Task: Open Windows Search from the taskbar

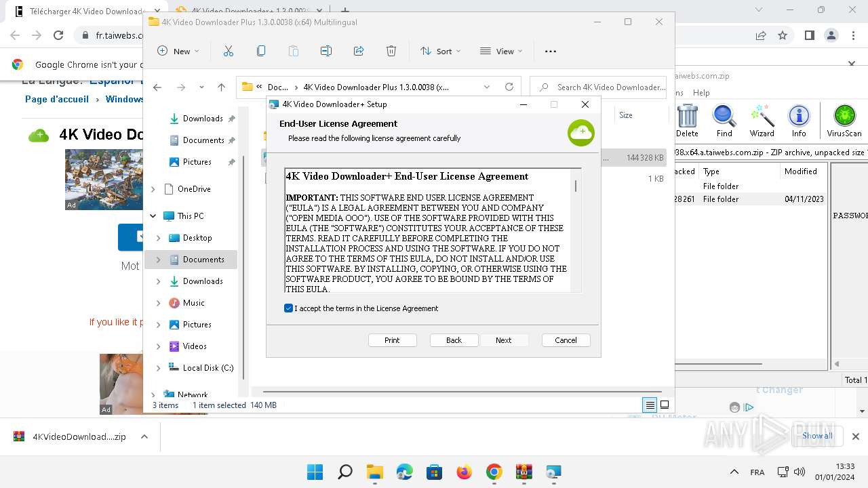Action: [345, 472]
